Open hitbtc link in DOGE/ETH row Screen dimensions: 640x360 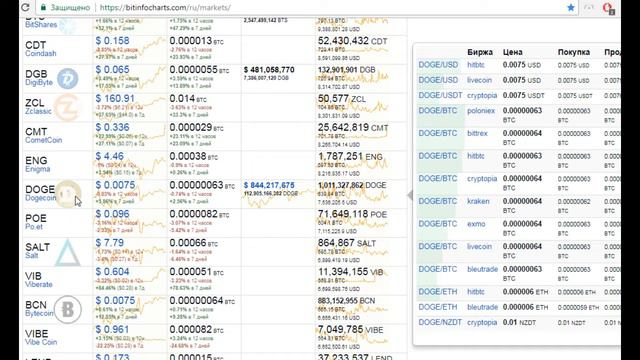click(x=476, y=292)
